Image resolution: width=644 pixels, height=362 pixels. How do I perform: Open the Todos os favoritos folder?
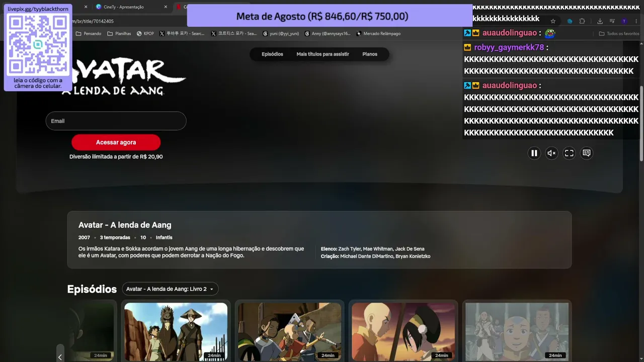pos(619,34)
